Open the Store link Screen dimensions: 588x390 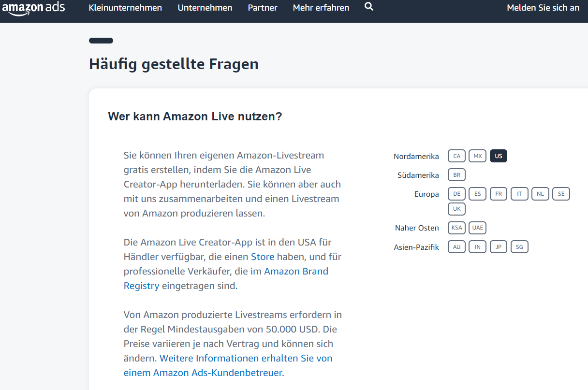click(262, 257)
